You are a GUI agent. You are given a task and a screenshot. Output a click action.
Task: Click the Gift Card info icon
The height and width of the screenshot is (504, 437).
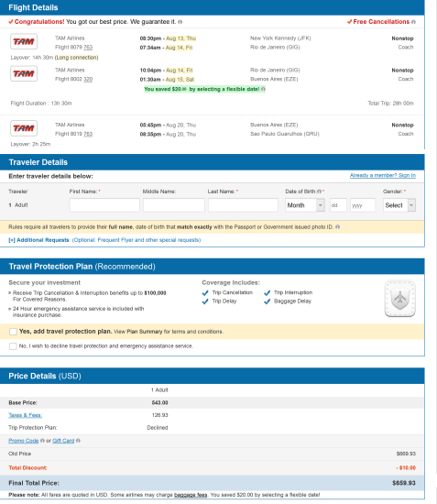78,441
